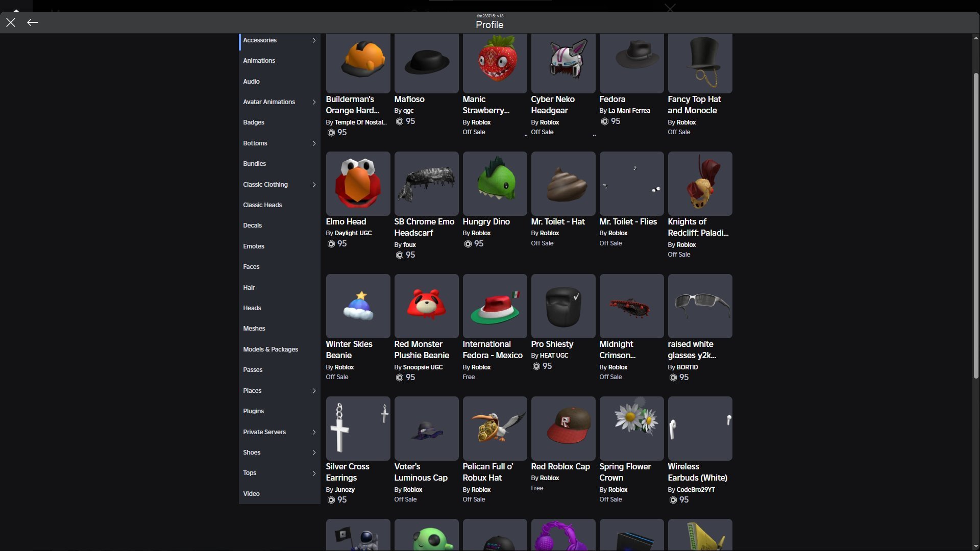Select the Silver Cross Earrings thumbnail
Viewport: 980px width, 551px height.
coord(358,429)
